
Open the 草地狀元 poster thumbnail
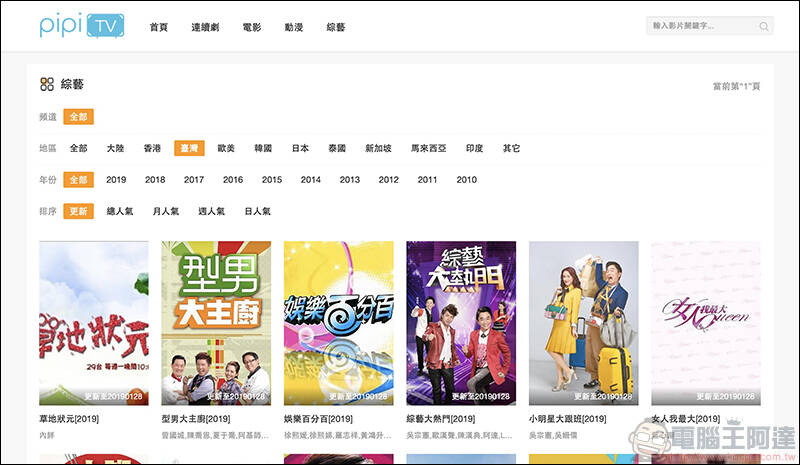(94, 323)
